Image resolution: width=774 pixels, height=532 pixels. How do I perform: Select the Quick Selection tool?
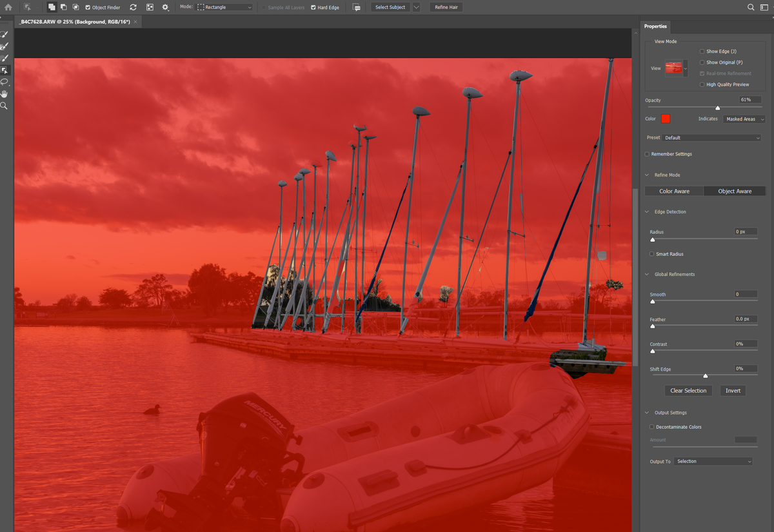[5, 34]
